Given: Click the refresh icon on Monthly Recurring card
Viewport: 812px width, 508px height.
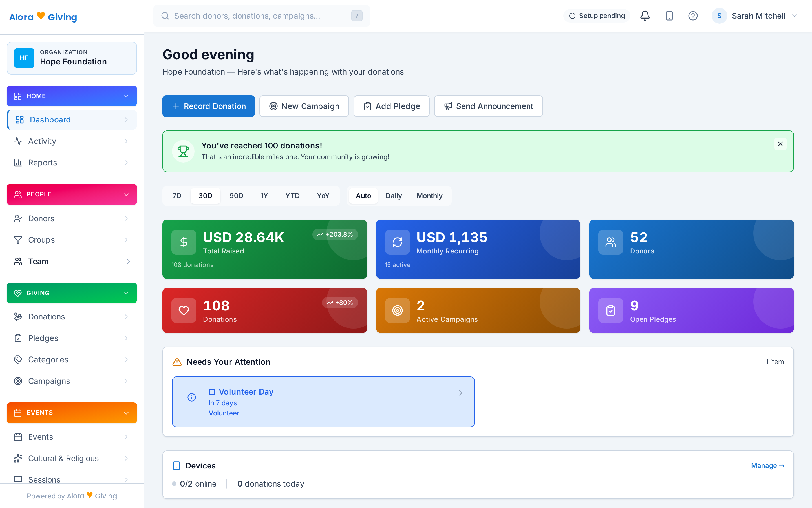Looking at the screenshot, I should click(397, 242).
